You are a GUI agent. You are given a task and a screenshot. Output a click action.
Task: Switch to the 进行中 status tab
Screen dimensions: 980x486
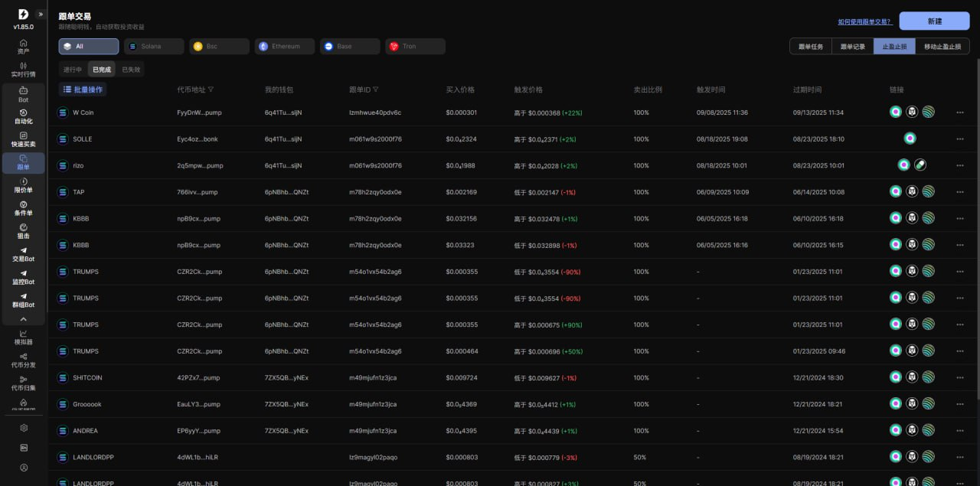pos(73,70)
